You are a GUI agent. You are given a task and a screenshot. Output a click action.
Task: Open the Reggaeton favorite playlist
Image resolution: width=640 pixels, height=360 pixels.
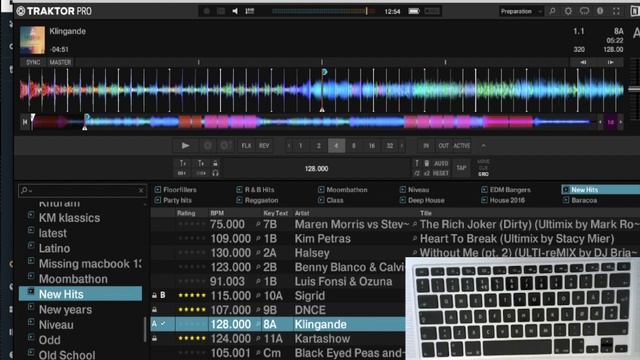[x=257, y=200]
